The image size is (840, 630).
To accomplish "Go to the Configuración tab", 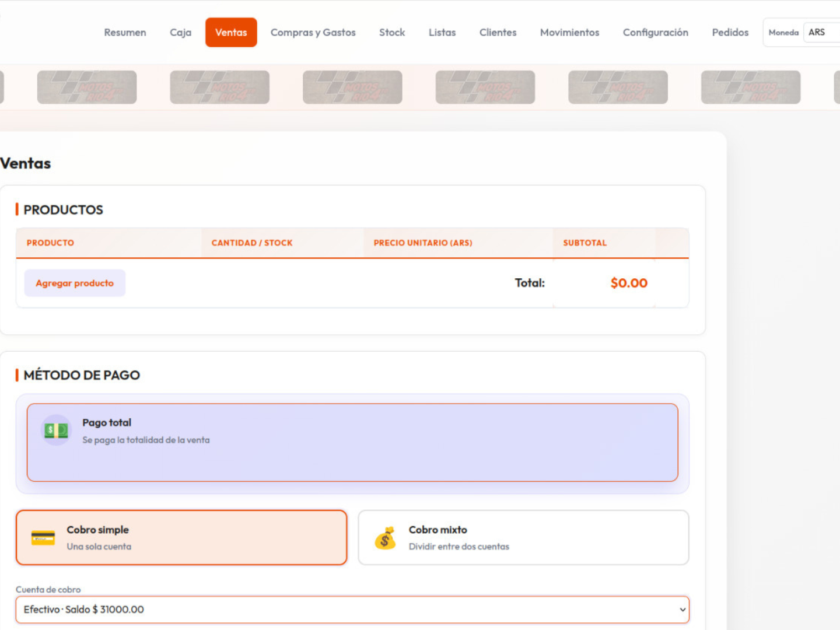I will click(655, 33).
